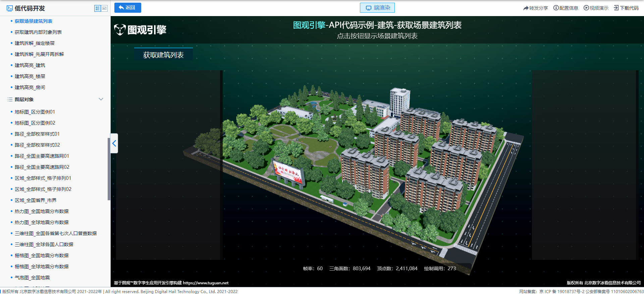This screenshot has height=294, width=644.
Task: Click the 图层对象 section header
Action: 24,99
